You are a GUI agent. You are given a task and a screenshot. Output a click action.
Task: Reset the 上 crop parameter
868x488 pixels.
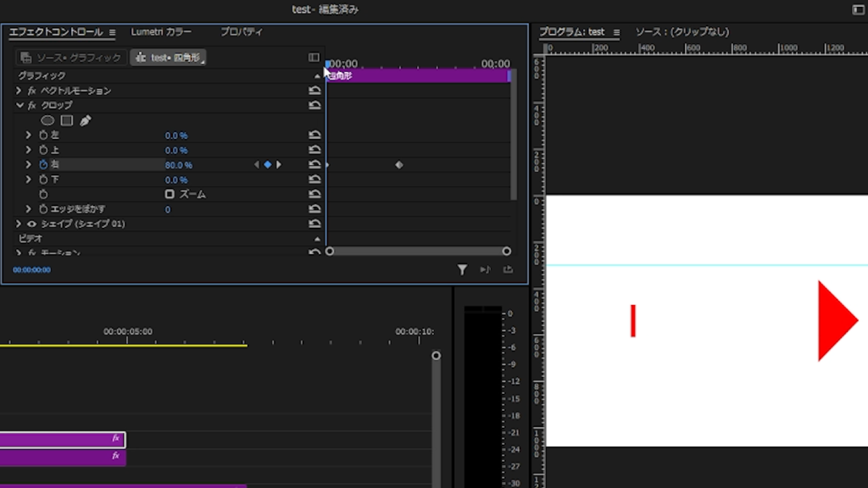pyautogui.click(x=314, y=150)
